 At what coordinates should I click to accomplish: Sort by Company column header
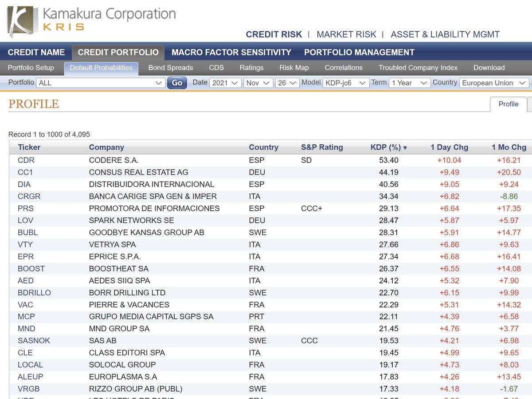106,147
